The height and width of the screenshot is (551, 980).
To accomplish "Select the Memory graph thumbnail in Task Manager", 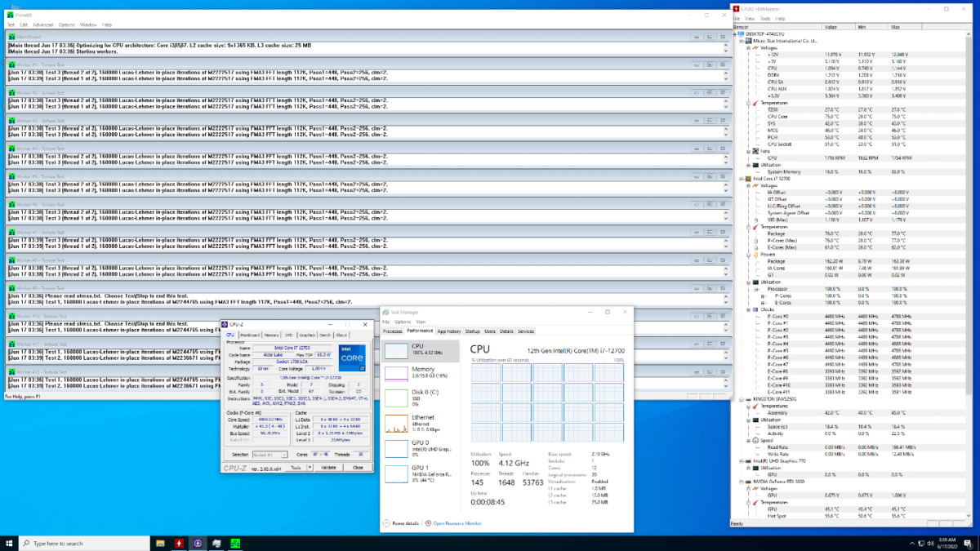I will click(397, 374).
